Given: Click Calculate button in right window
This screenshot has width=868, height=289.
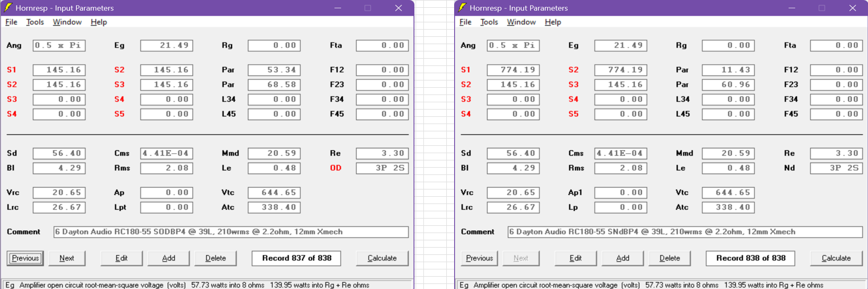Looking at the screenshot, I should click(x=836, y=258).
